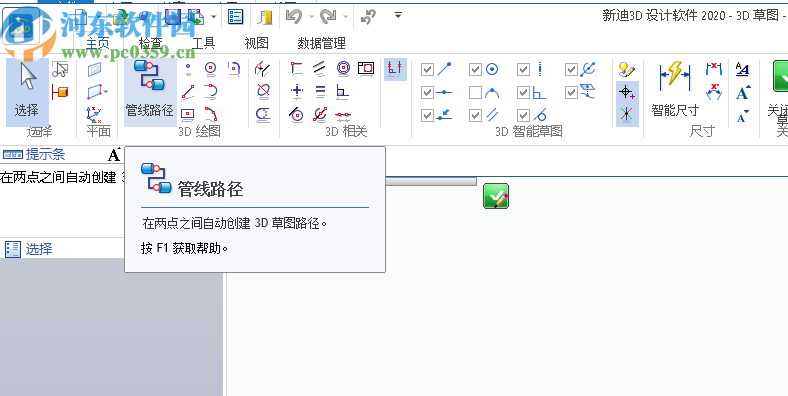Open the plane tool dropdown arrow

[x=106, y=92]
